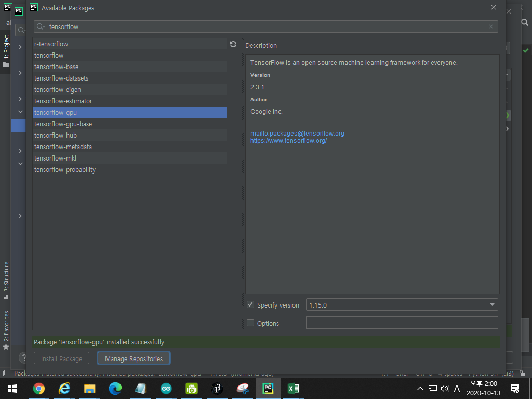Viewport: 532px width, 399px height.
Task: Select tensorflow-base package
Action: click(x=129, y=67)
